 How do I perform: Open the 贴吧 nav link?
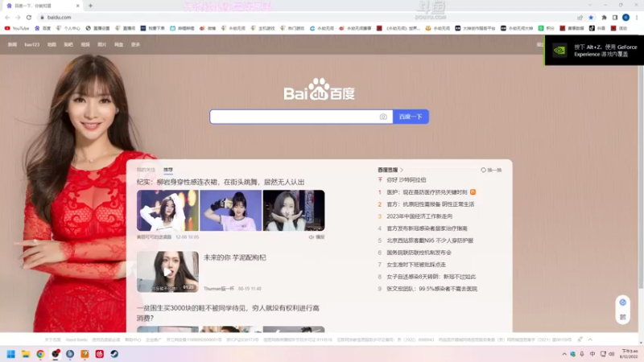point(68,44)
